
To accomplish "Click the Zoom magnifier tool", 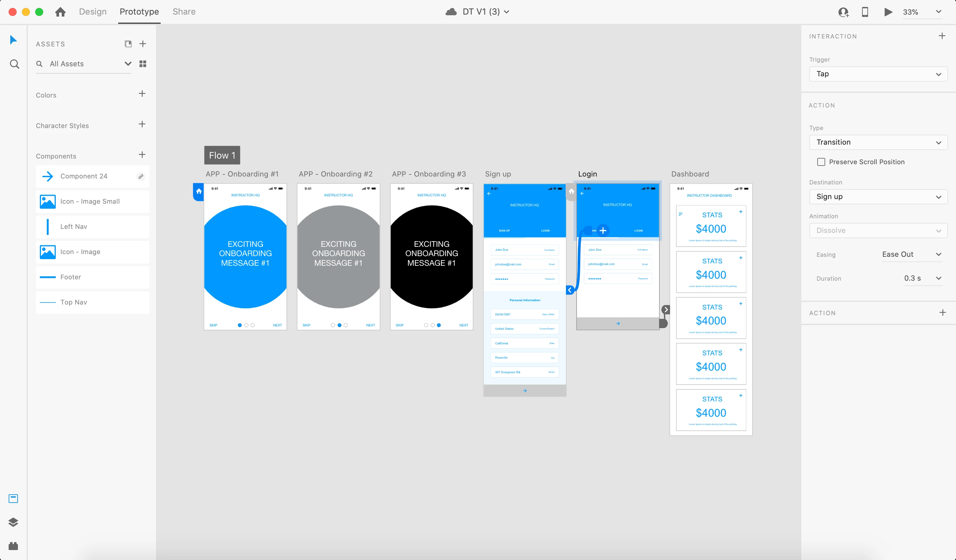I will pyautogui.click(x=14, y=64).
